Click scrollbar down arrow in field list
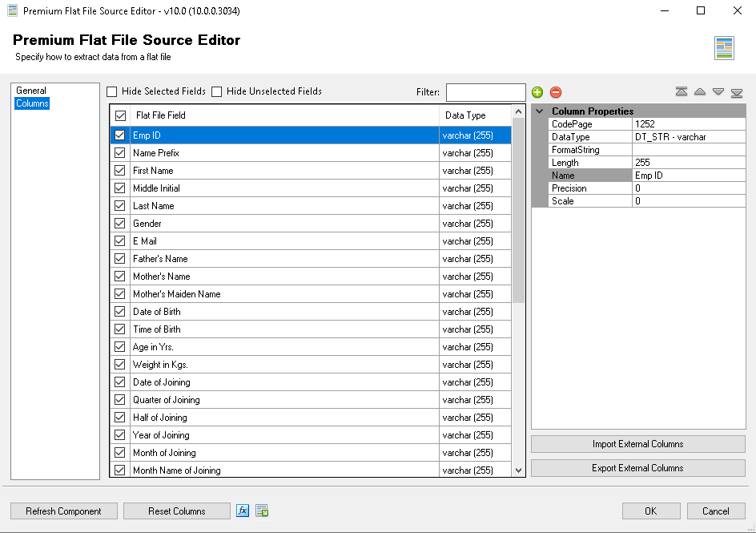The width and height of the screenshot is (756, 533). (518, 470)
